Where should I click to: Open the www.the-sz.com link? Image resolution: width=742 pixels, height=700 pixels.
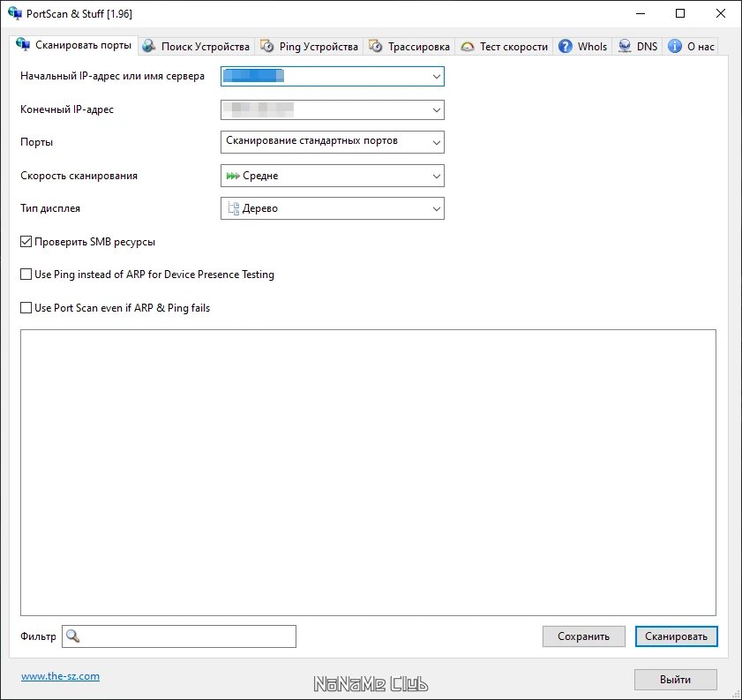[60, 676]
